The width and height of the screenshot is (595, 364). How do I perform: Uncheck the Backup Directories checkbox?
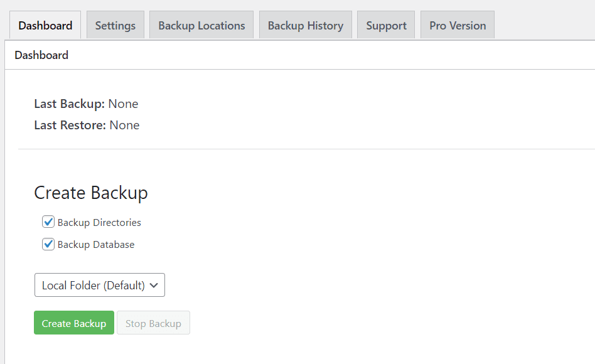48,222
